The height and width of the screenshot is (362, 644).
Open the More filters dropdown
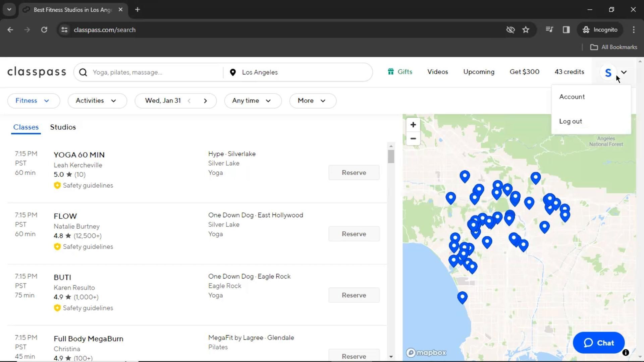coord(312,101)
